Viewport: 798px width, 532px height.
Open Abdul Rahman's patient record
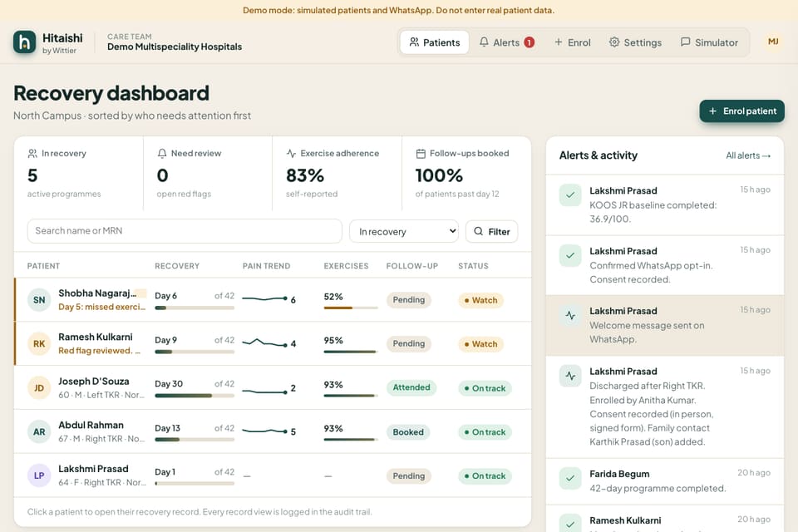pyautogui.click(x=273, y=431)
